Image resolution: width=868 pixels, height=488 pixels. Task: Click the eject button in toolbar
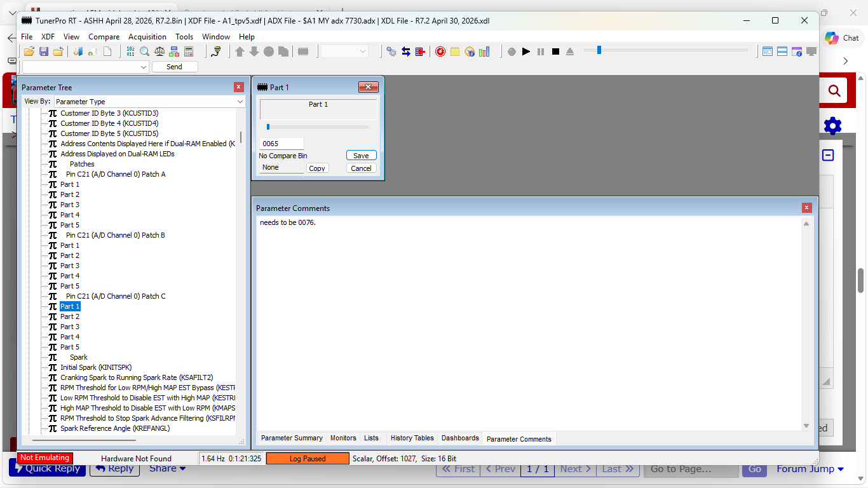tap(570, 51)
